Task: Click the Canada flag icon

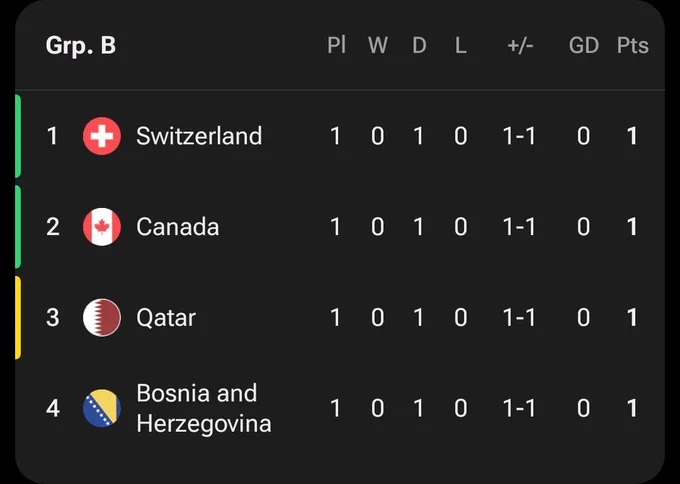Action: tap(102, 227)
